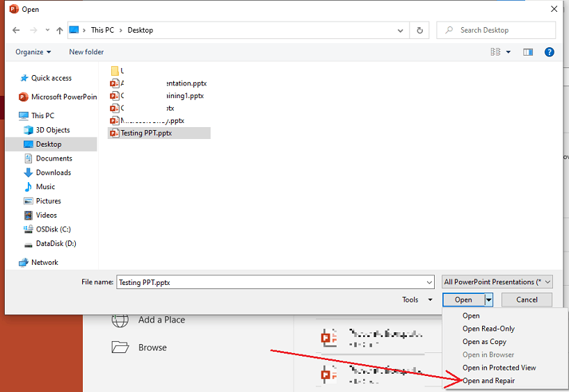Image resolution: width=569 pixels, height=392 pixels.
Task: Choose Open in Protected View option
Action: point(499,368)
